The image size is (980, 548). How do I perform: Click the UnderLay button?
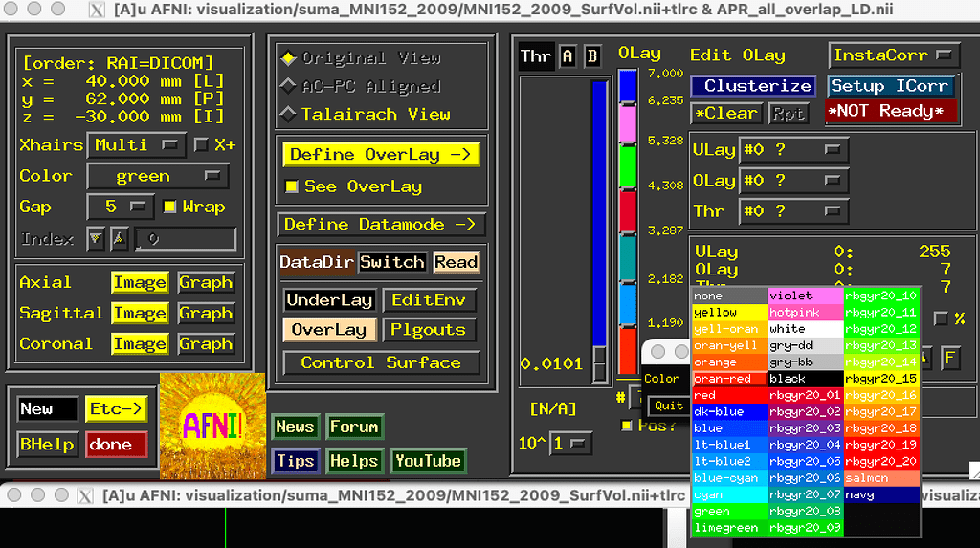pos(329,300)
